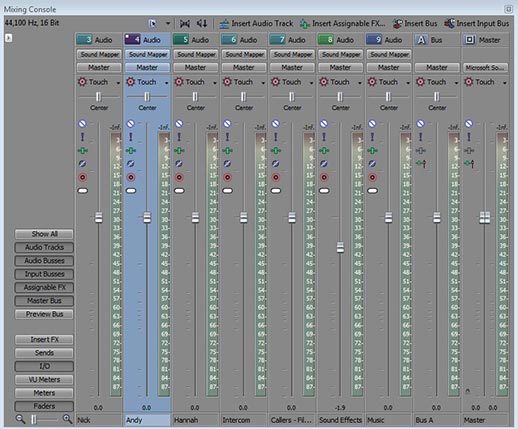Screen dimensions: 518x429
Task: Open Touch automation dropdown on Nick
Action: pyautogui.click(x=118, y=83)
